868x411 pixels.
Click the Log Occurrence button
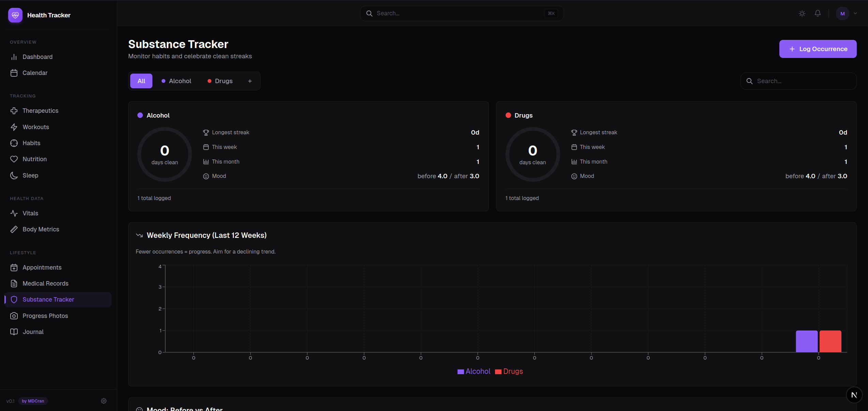(x=818, y=49)
